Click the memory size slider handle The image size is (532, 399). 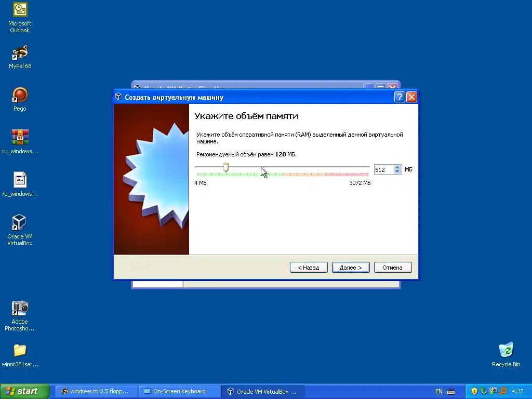coord(225,167)
